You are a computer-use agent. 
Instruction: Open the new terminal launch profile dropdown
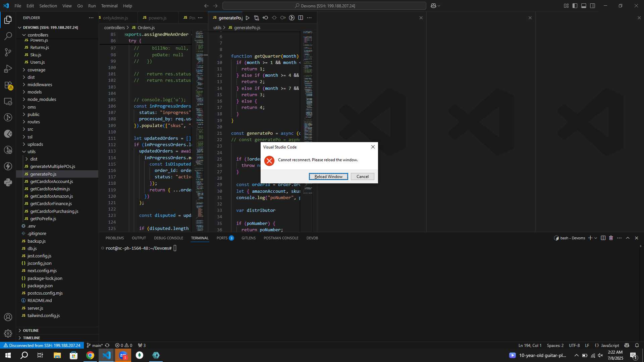click(596, 238)
